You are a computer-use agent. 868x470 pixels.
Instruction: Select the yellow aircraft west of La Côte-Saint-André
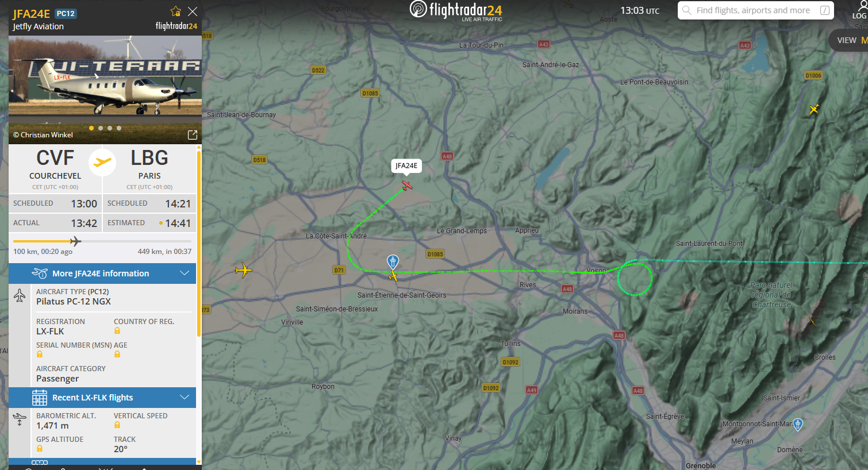pos(244,270)
